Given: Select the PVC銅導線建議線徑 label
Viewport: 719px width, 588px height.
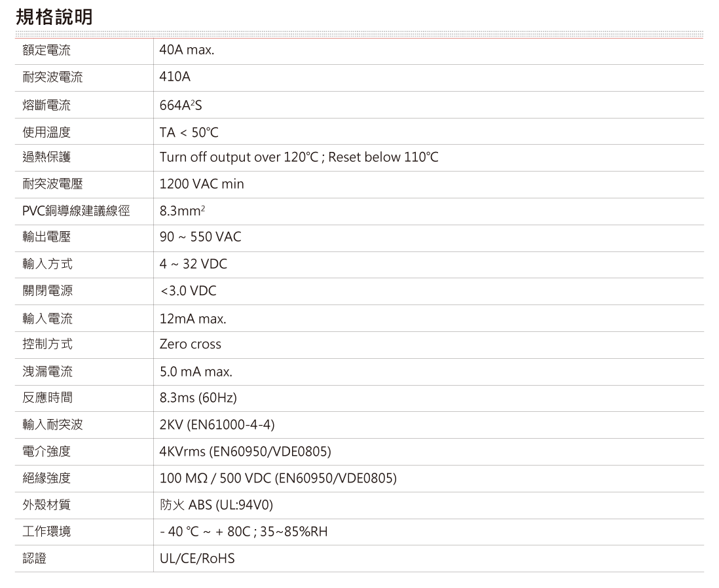Looking at the screenshot, I should (76, 211).
